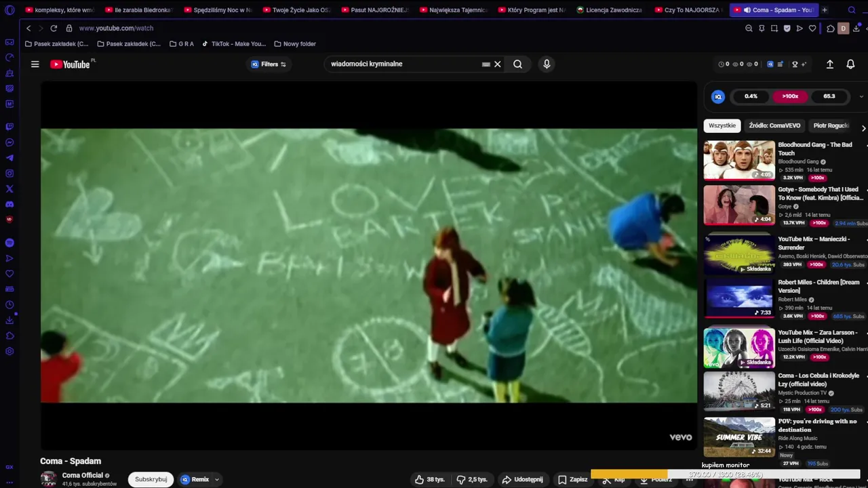Open the 'Nowy folder' bookmarks folder
This screenshot has height=488, width=868.
point(295,44)
